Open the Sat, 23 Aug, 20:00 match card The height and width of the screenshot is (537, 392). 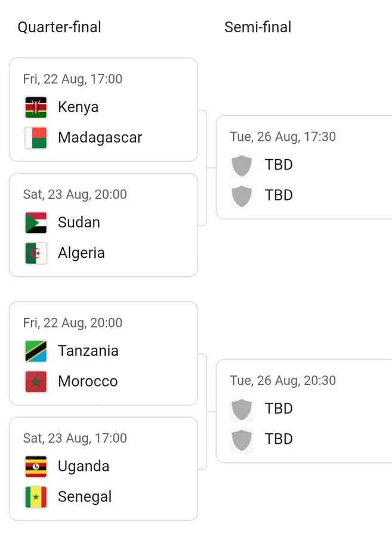click(x=103, y=225)
